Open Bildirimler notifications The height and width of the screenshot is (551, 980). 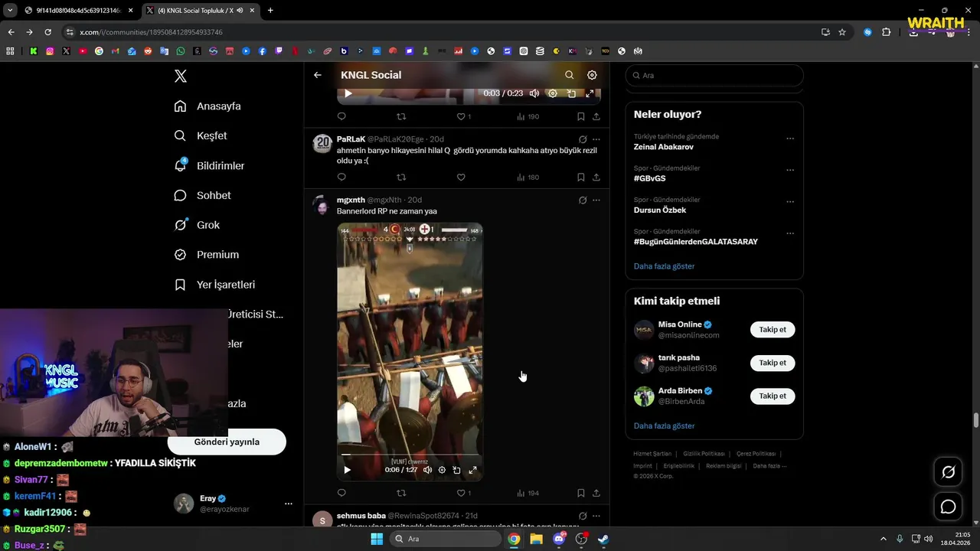[209, 165]
